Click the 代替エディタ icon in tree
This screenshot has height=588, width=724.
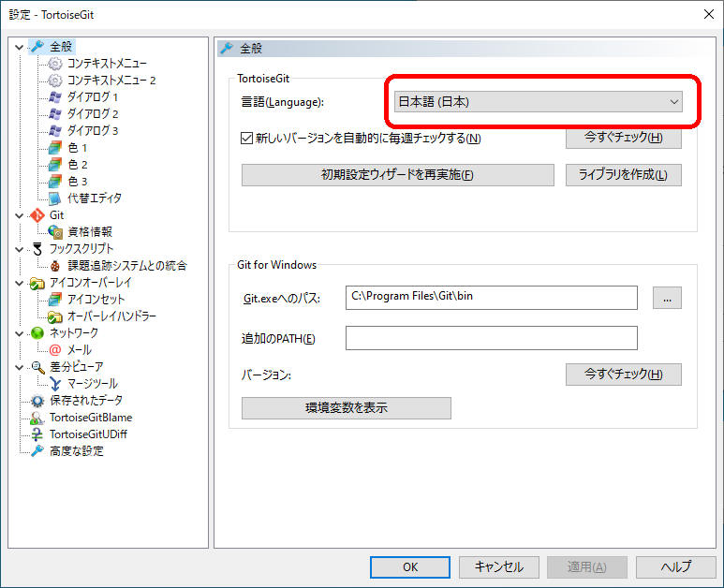55,198
